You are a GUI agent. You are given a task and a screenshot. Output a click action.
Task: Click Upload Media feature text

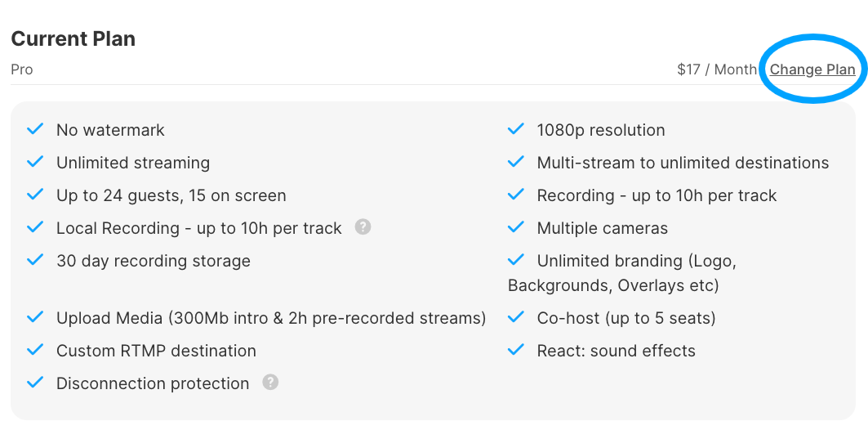tap(271, 318)
